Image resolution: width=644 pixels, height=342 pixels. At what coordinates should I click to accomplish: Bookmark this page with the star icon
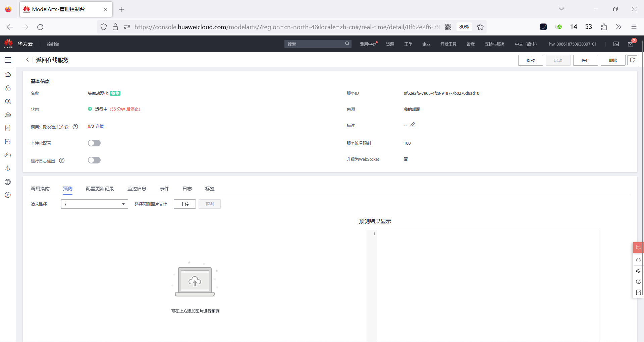tap(480, 27)
